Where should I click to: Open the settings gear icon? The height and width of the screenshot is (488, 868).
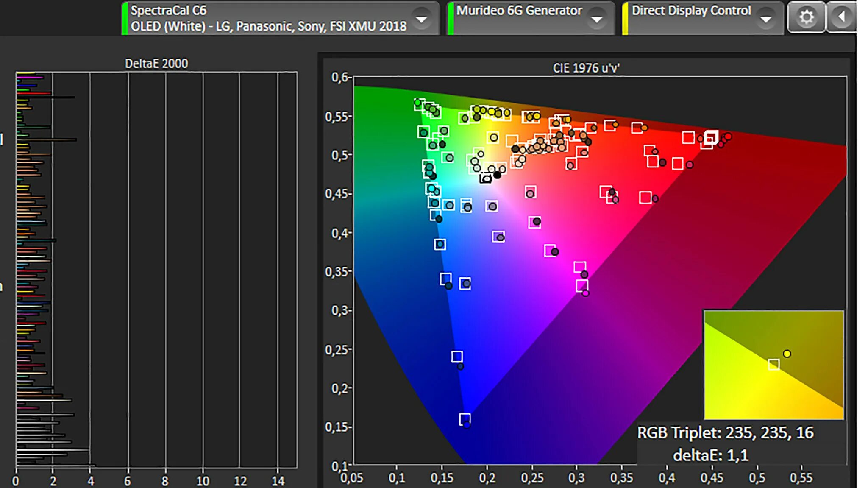point(806,17)
